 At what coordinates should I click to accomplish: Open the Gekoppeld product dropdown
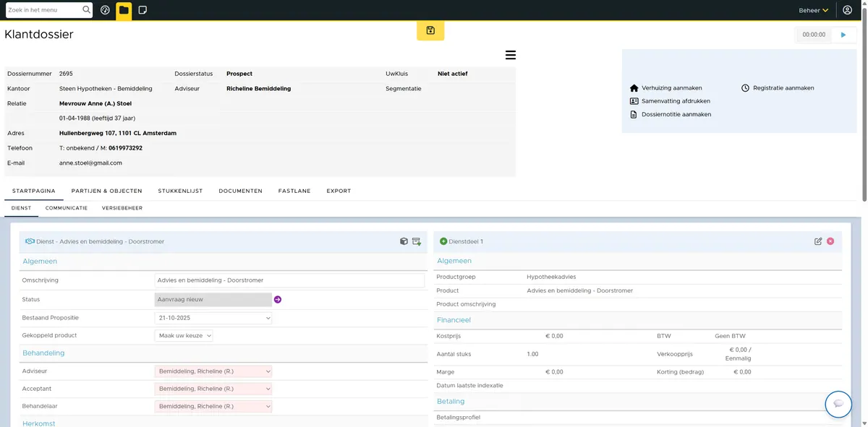[184, 336]
